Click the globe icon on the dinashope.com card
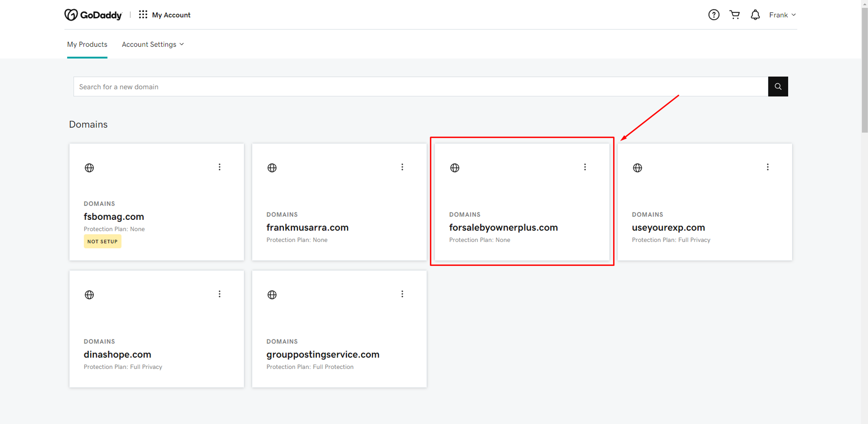Screen dimensions: 868x424 pyautogui.click(x=89, y=295)
